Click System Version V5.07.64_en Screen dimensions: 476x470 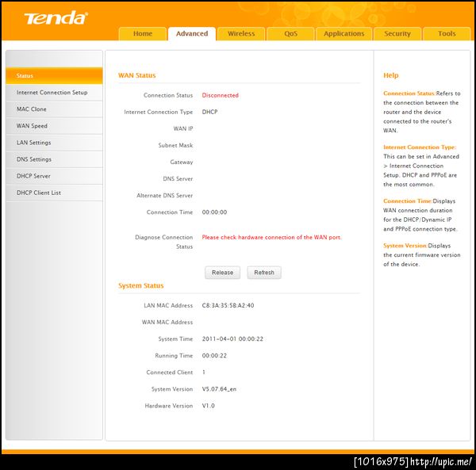click(219, 389)
